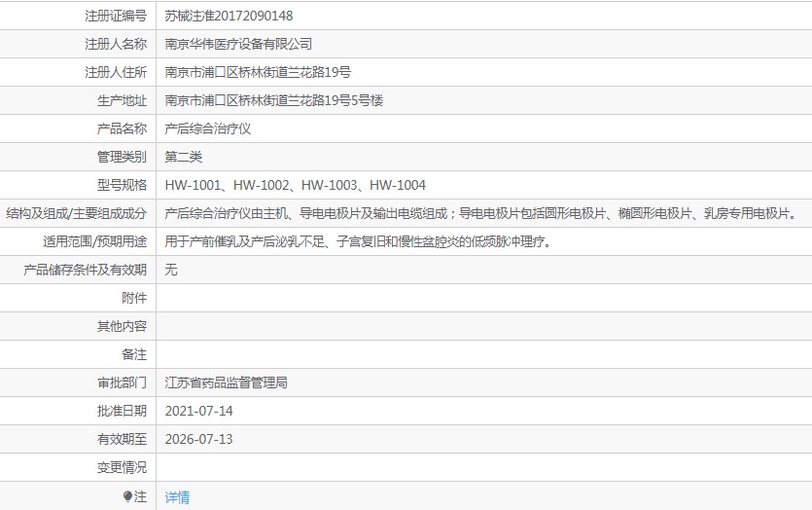Click the lightbulb icon beside 注
The image size is (812, 510).
(x=128, y=496)
